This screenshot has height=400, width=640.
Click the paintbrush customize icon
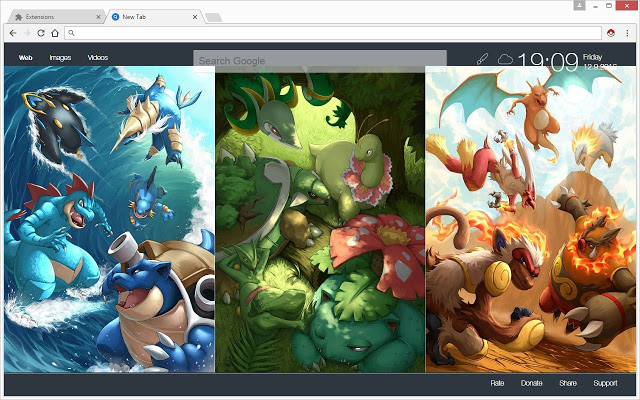(x=482, y=59)
